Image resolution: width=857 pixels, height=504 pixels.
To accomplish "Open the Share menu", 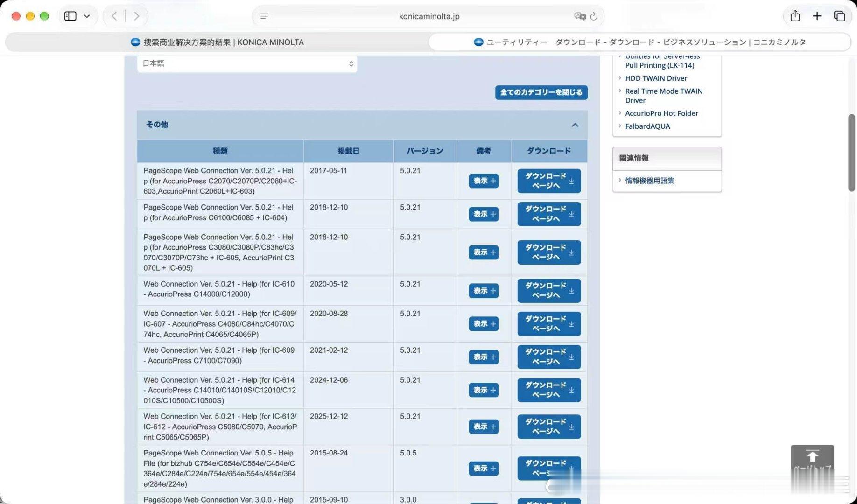I will point(795,16).
